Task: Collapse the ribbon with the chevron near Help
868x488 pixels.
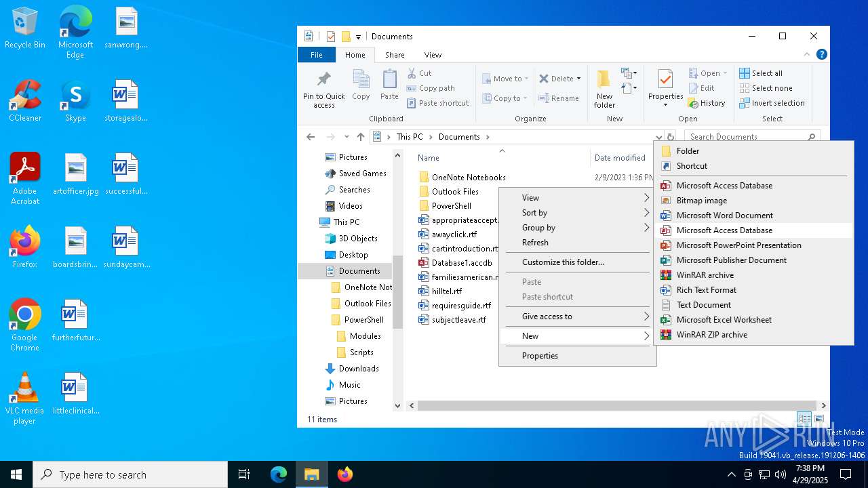Action: pos(807,55)
